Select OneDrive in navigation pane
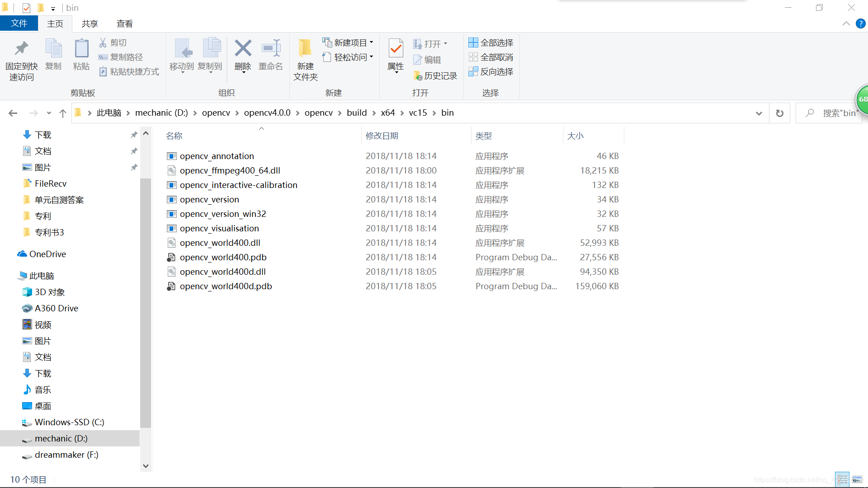 42,254
